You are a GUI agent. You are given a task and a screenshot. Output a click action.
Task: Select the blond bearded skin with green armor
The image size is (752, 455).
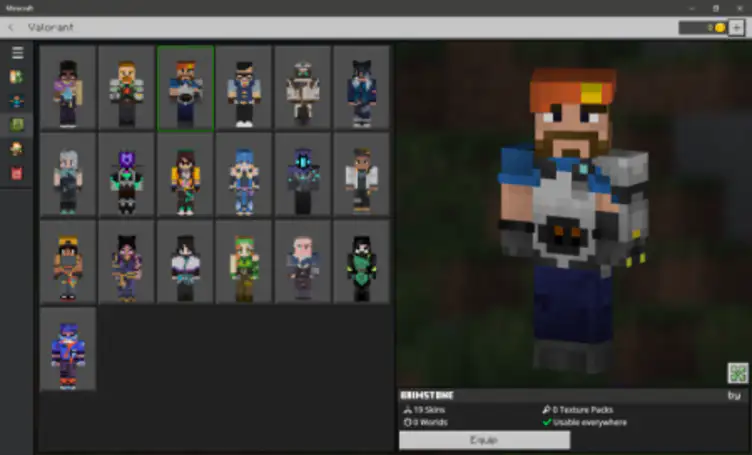127,88
